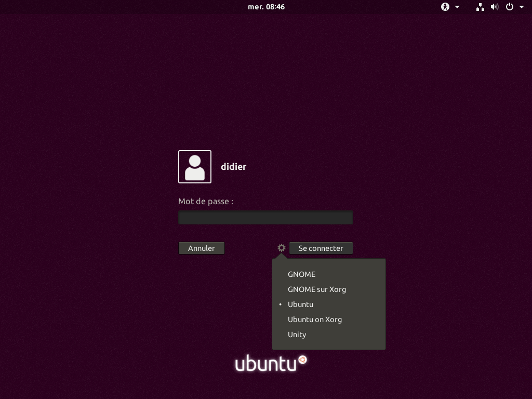Select GNOME sur Xorg session
532x399 pixels.
tap(329, 289)
